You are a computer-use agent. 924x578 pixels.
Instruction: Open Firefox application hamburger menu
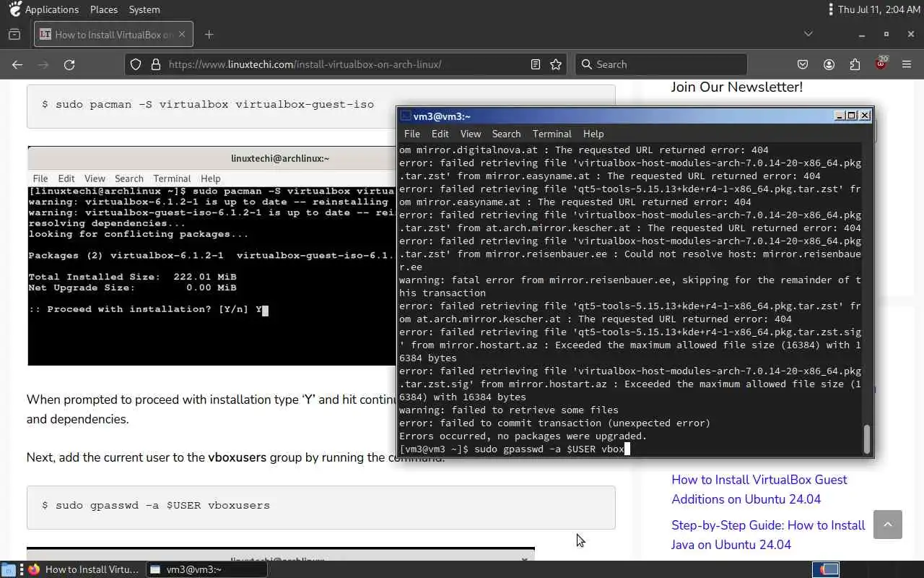coord(907,64)
